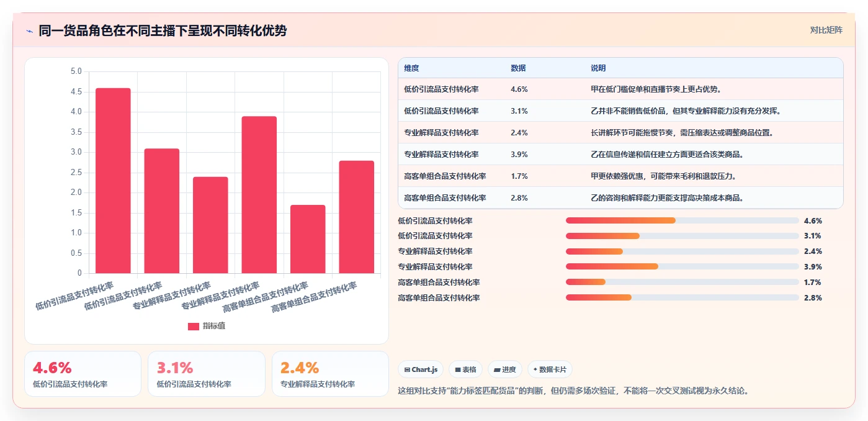Screen dimensions: 868x421
Task: Click the progress label next to the 3.9% bar
Action: (x=435, y=267)
